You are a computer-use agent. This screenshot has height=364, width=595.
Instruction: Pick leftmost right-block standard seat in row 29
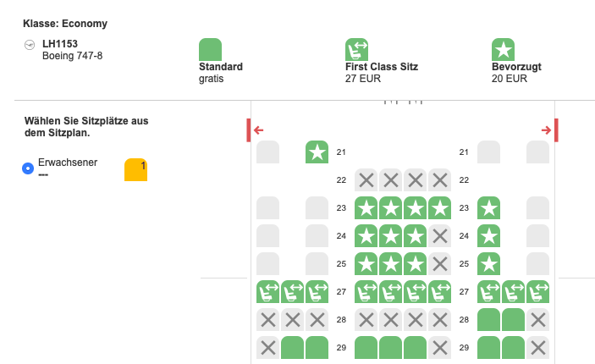(x=489, y=348)
